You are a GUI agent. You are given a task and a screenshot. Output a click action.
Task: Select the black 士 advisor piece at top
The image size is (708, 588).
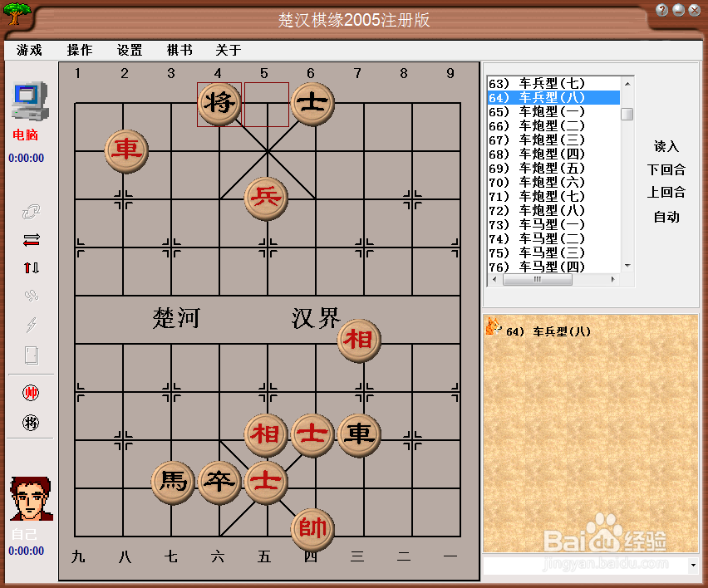point(312,103)
